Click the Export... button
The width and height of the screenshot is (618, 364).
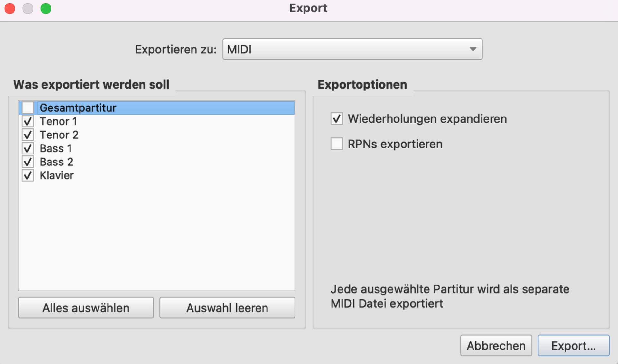[574, 346]
